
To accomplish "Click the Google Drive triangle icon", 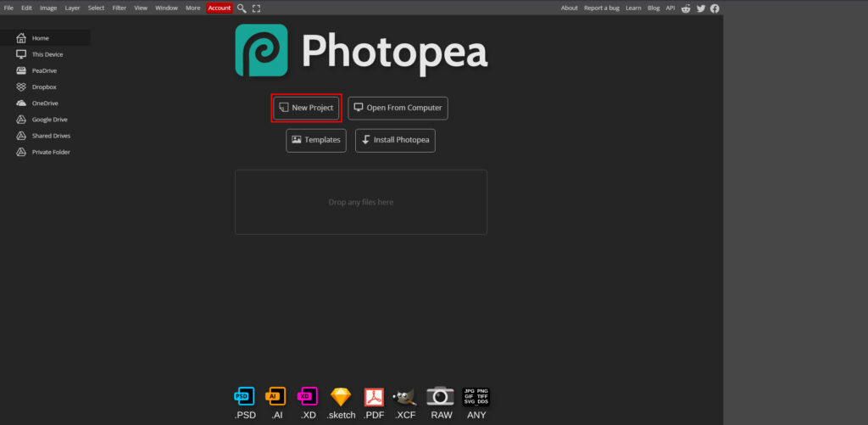I will 21,119.
